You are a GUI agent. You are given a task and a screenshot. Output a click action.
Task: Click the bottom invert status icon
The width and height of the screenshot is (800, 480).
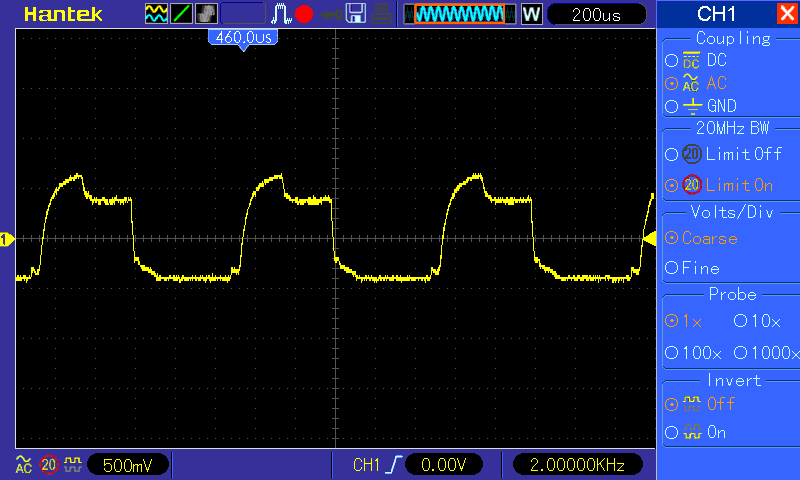[73, 464]
